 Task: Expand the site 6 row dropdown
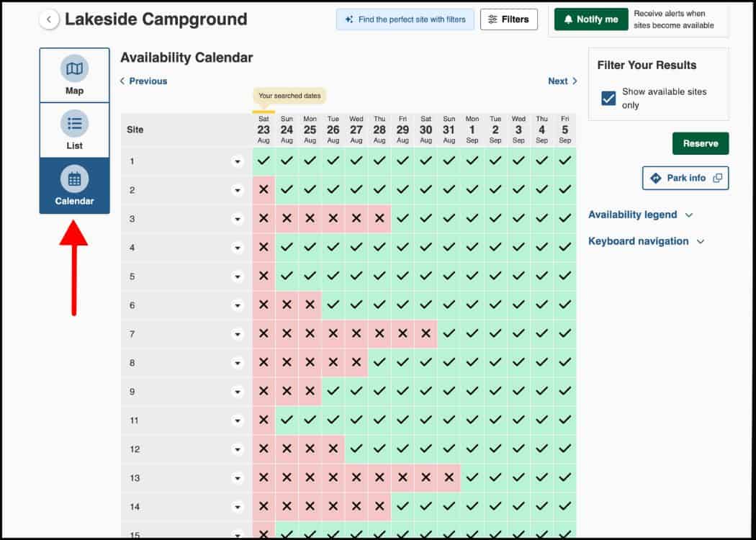[237, 306]
